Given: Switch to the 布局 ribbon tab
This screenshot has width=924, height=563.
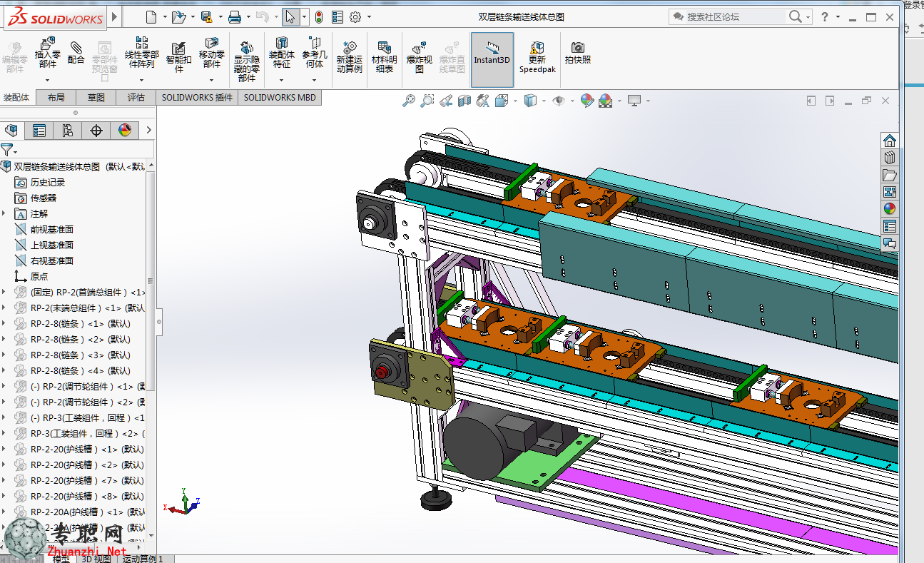Looking at the screenshot, I should 56,98.
